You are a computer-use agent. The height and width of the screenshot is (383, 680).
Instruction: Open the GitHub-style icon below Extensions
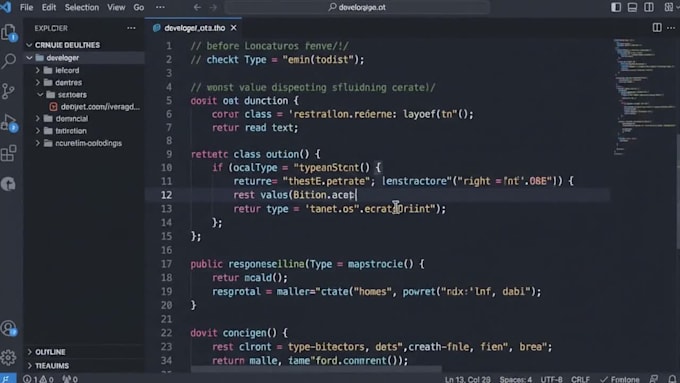tap(8, 184)
